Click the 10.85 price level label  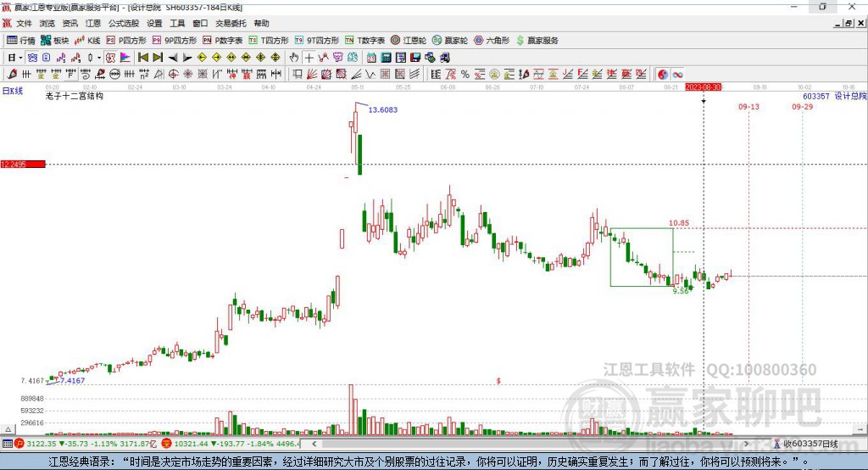(679, 223)
